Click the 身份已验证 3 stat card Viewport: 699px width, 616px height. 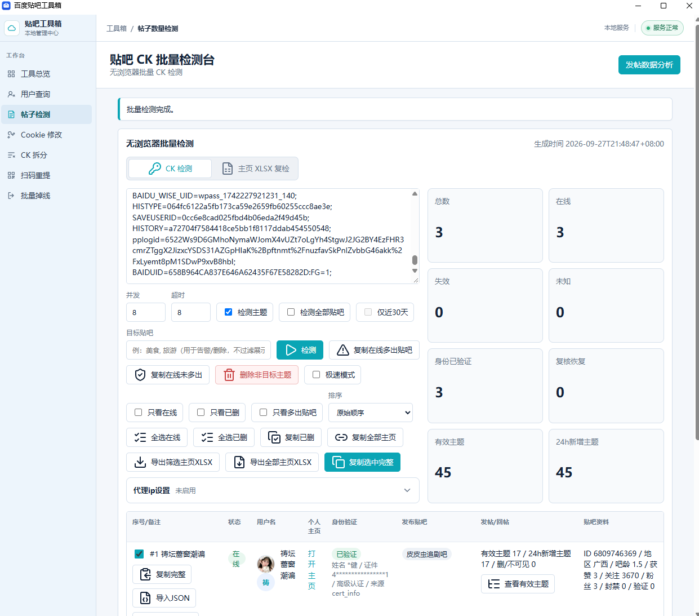(485, 385)
